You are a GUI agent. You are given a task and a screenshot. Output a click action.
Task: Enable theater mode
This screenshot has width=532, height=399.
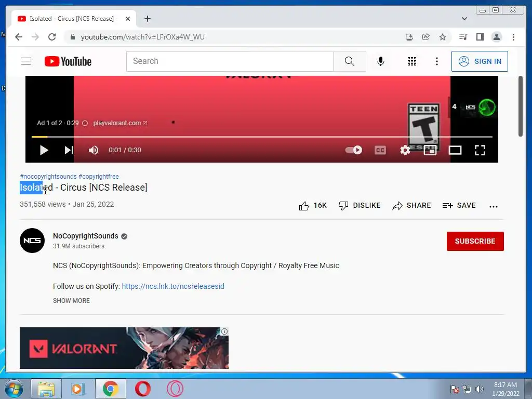455,150
